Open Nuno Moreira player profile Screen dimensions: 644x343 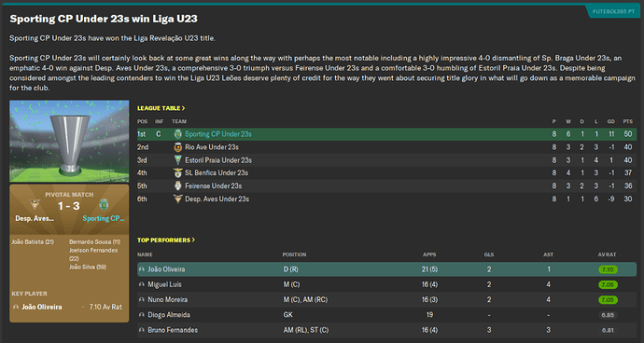(x=168, y=300)
